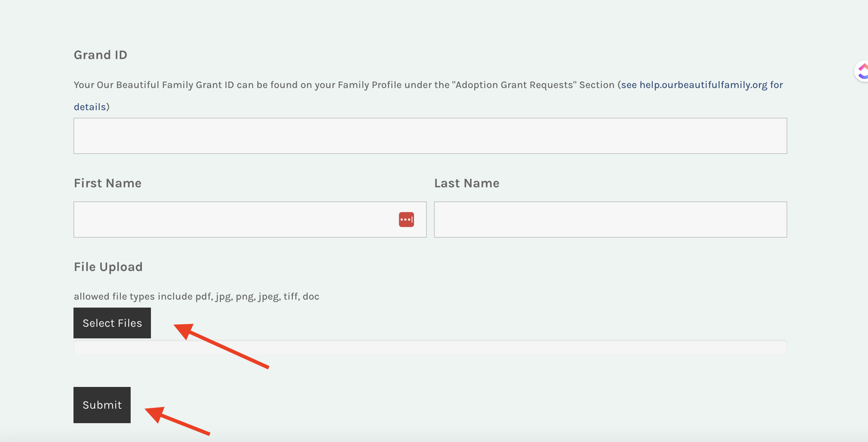The height and width of the screenshot is (442, 868).
Task: Click the "details" link text
Action: point(90,107)
